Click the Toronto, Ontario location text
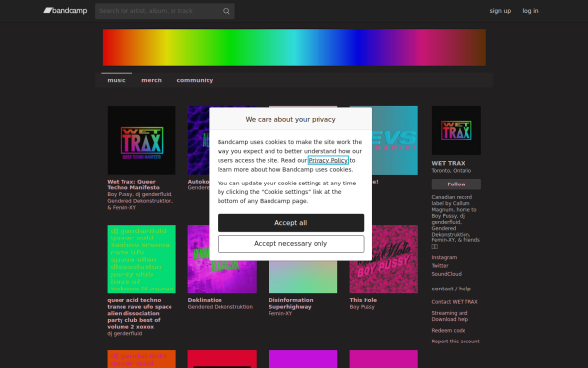This screenshot has width=588, height=368. 452,171
